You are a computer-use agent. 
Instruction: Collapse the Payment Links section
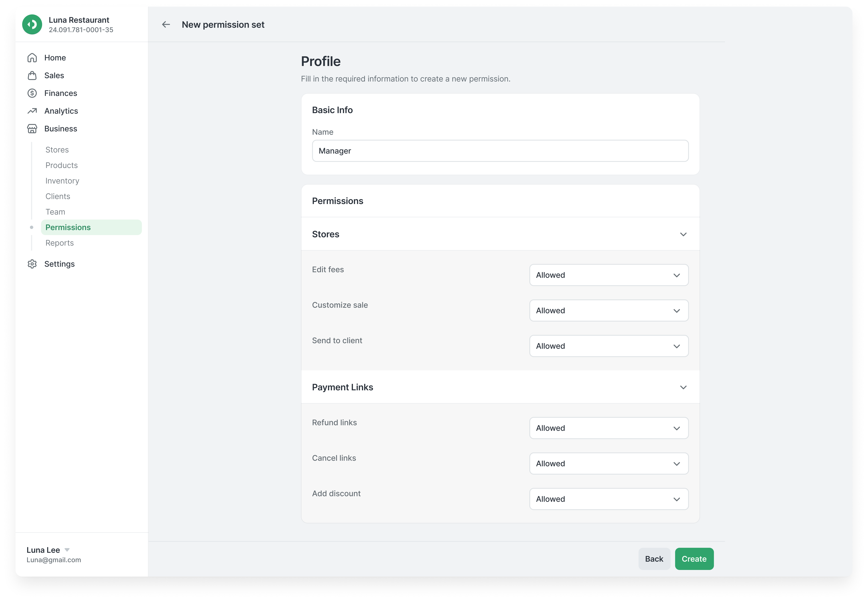[683, 388]
